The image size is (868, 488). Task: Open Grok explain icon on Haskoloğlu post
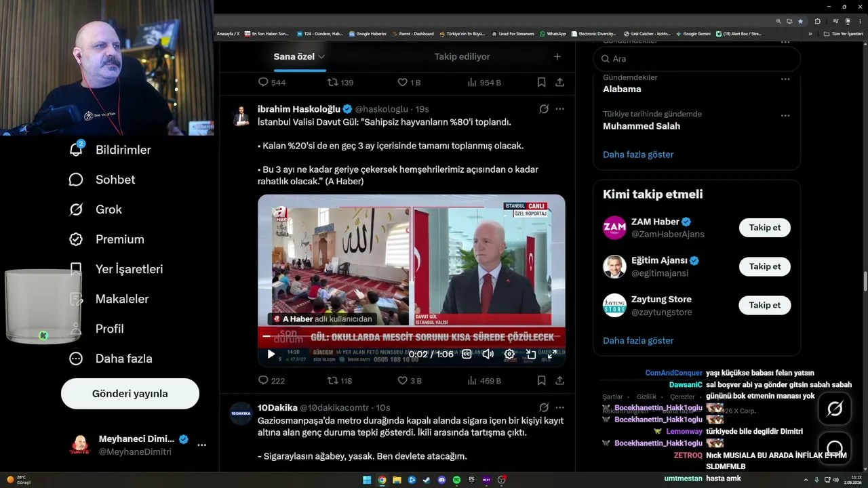point(544,109)
